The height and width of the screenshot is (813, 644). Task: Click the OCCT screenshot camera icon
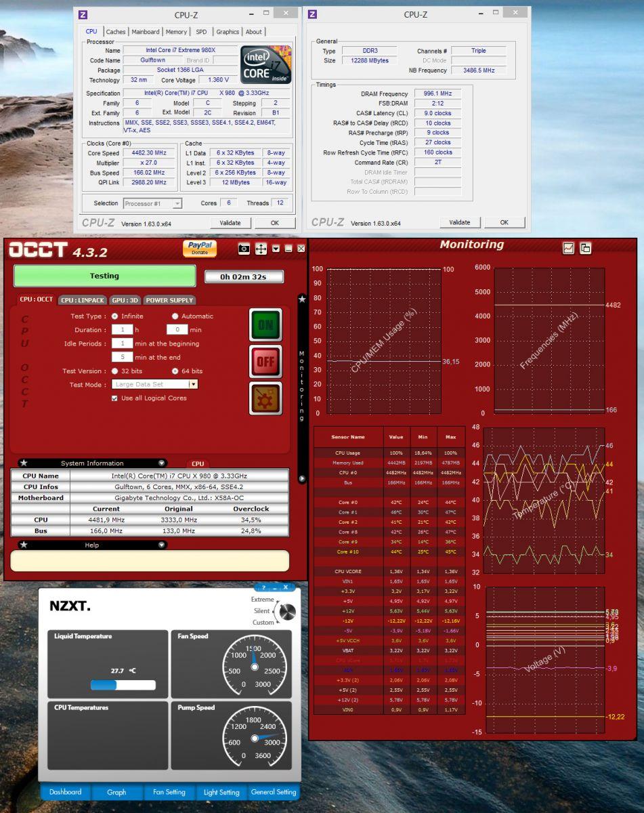click(244, 249)
